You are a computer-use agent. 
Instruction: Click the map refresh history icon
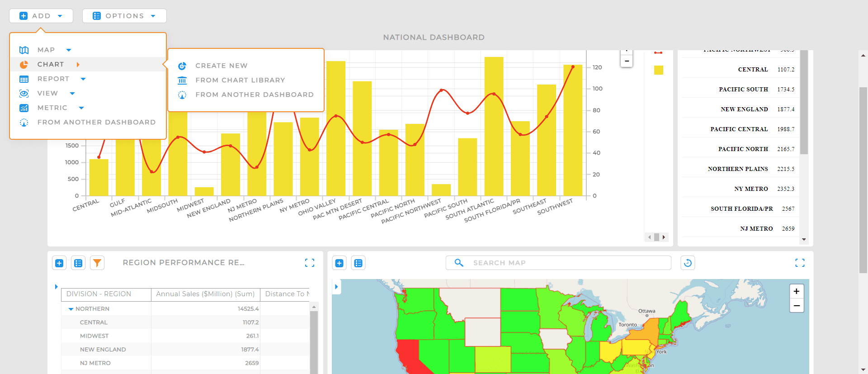pyautogui.click(x=688, y=263)
